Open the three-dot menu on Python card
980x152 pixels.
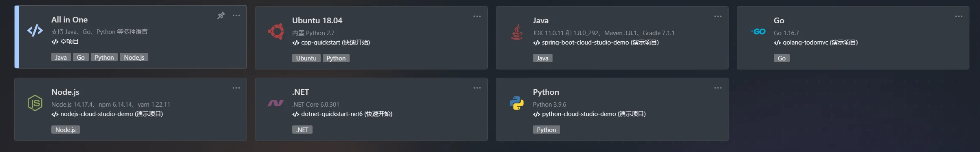[718, 88]
